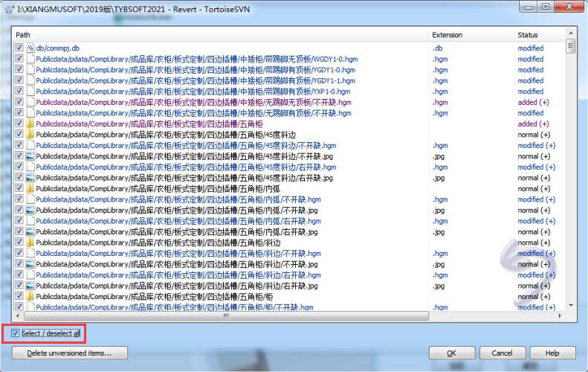This screenshot has height=372, width=588.
Task: Click the image icon of 内弧/右开缺.jpg row
Action: 30,232
